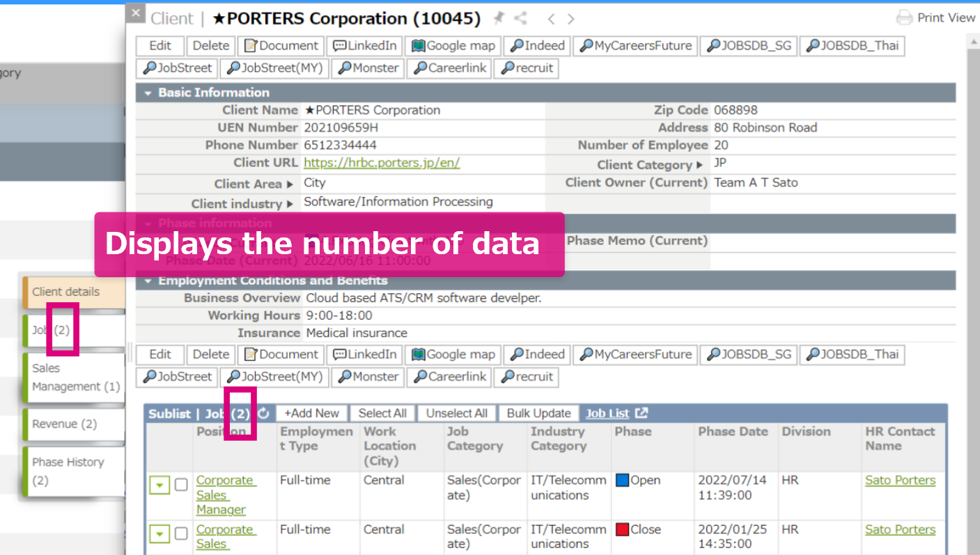Click top Delete button
980x555 pixels.
click(x=211, y=46)
